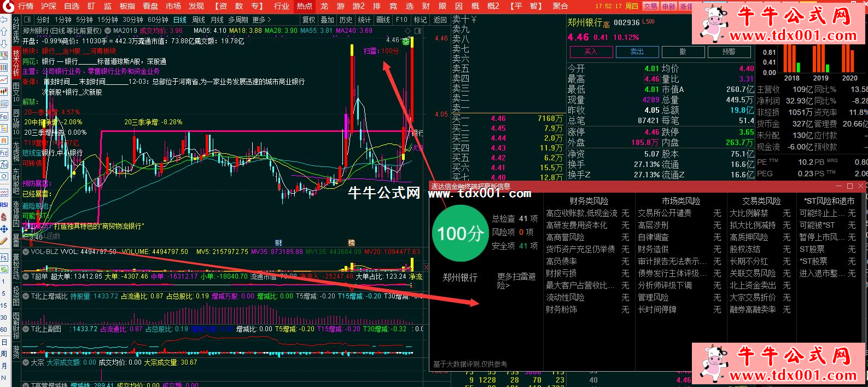Click the left back arrow icon in sidebar

coord(4,19)
